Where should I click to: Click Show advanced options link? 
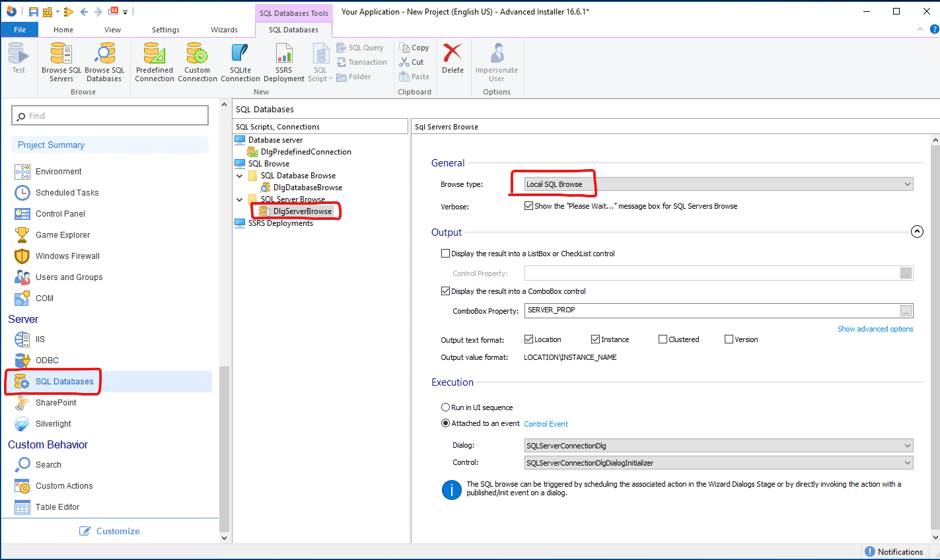875,329
